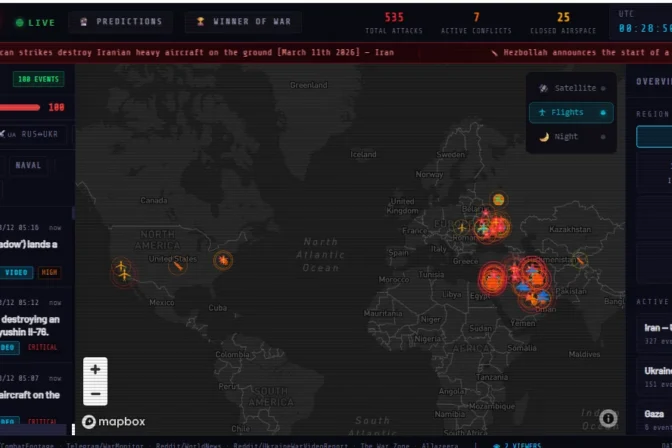Click ticker headline about Iranian heavy aircraft
The image size is (672, 448).
coord(197,52)
